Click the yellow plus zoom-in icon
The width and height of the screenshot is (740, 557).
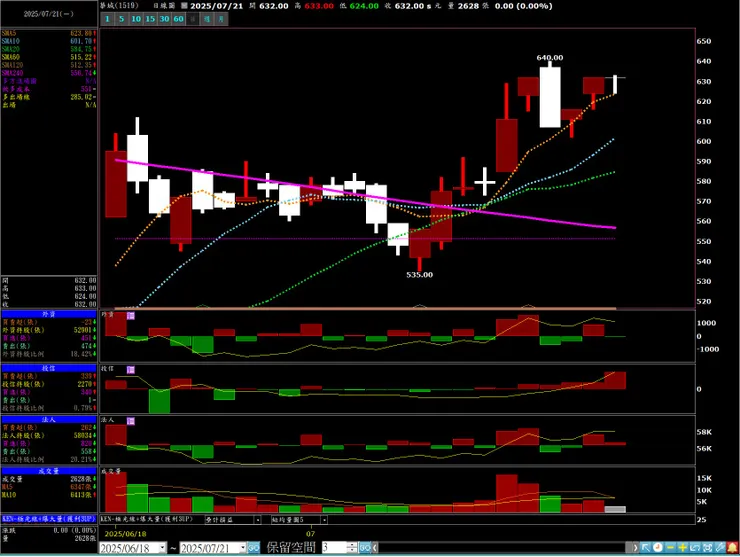click(682, 548)
